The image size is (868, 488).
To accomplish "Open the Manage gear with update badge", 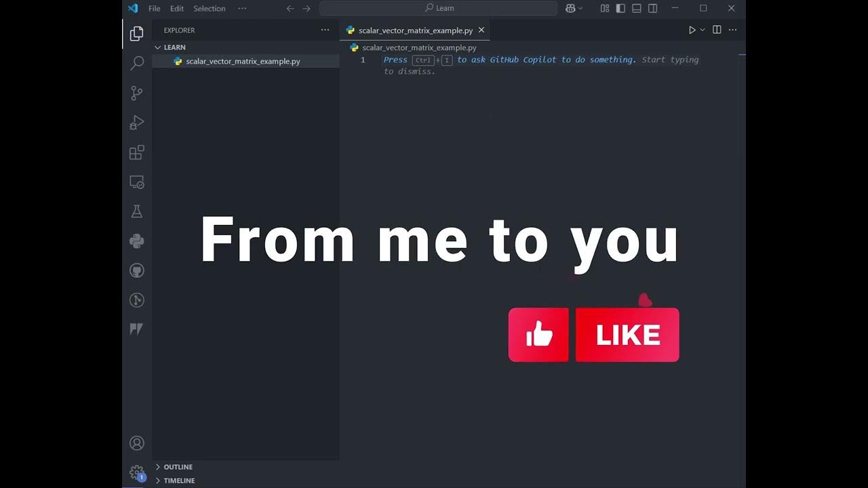I will [137, 472].
